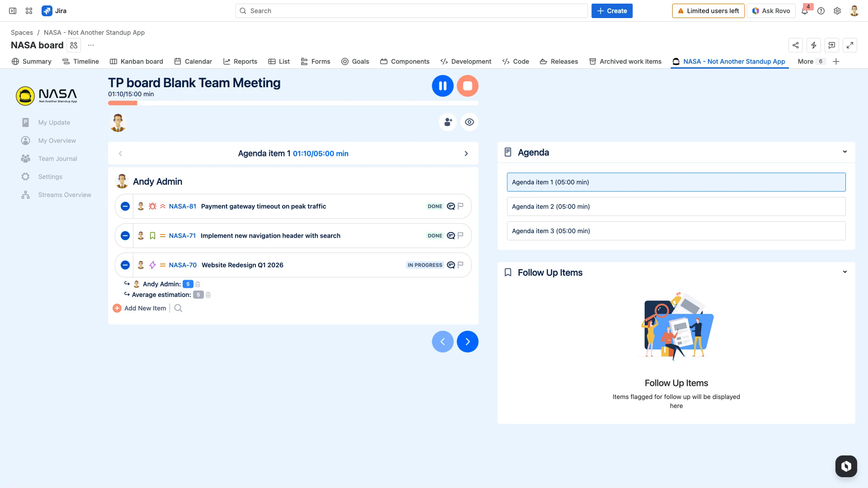Flag NASA-70 Website Redesign for follow up
Screen dimensions: 868x488
(x=461, y=265)
